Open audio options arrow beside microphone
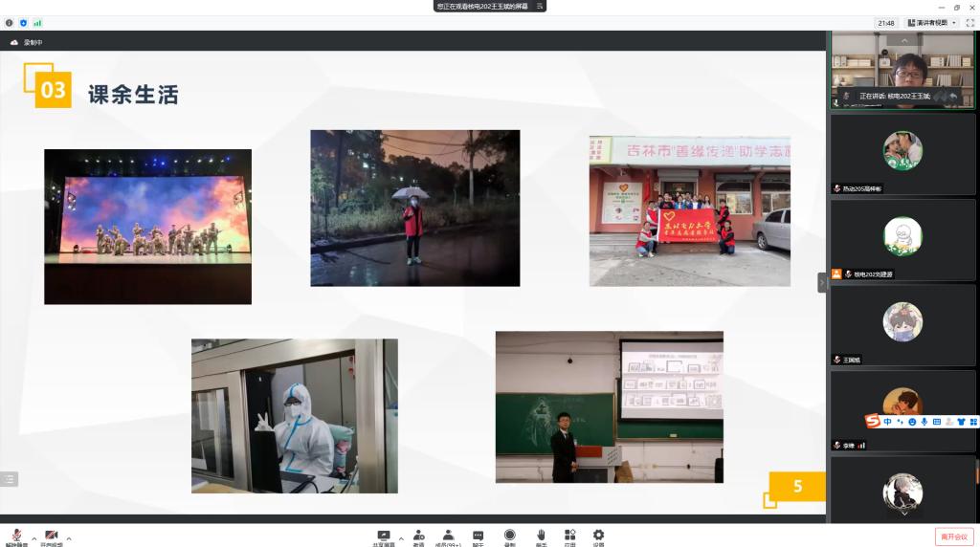This screenshot has width=980, height=547. (34, 538)
